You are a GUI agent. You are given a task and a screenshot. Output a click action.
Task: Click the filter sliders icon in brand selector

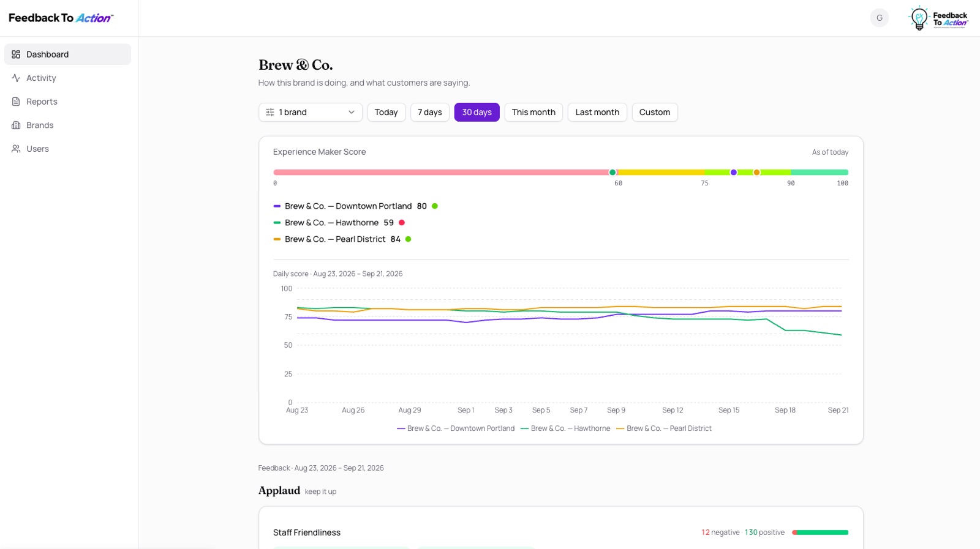pos(270,112)
